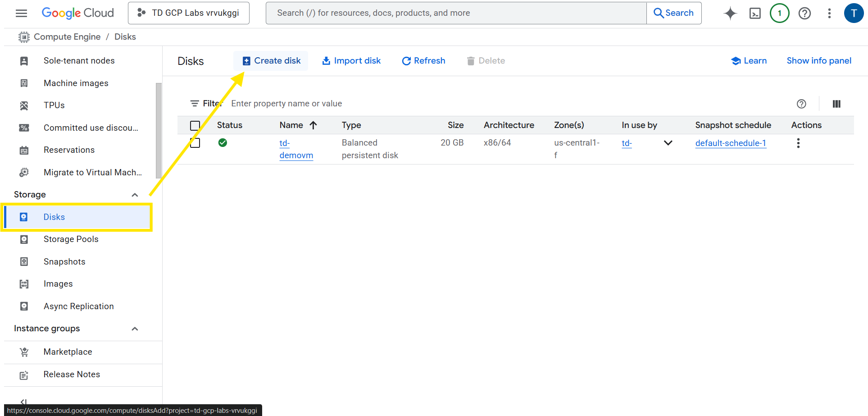Viewport: 868px width, 416px height.
Task: Check the td-demovm row checkbox
Action: click(x=195, y=143)
